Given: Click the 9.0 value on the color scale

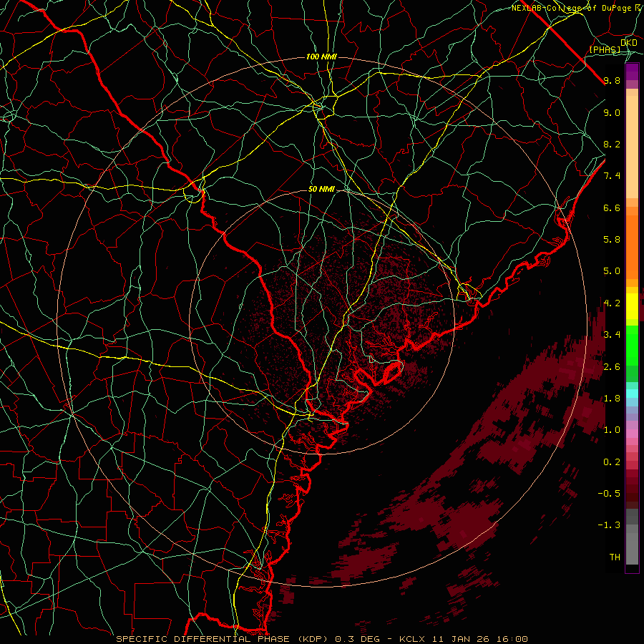Looking at the screenshot, I should pos(612,112).
